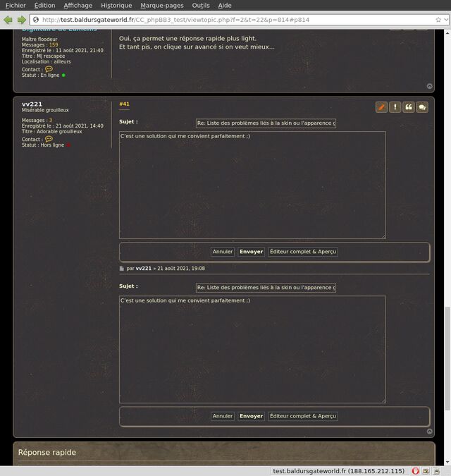Viewport: 451px width, 476px height.
Task: Click the red ad-blocker icon in status bar
Action: point(416,470)
